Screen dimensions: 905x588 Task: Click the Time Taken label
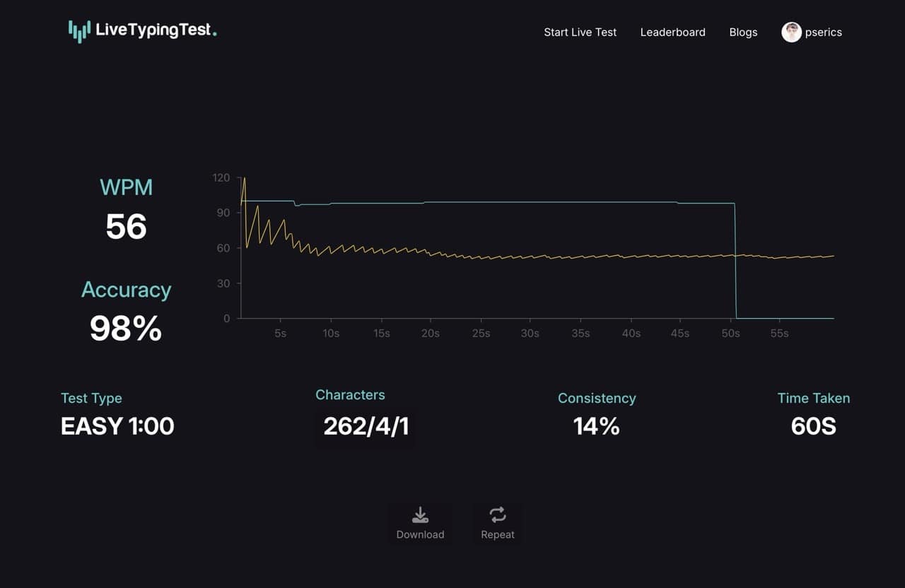[814, 399]
